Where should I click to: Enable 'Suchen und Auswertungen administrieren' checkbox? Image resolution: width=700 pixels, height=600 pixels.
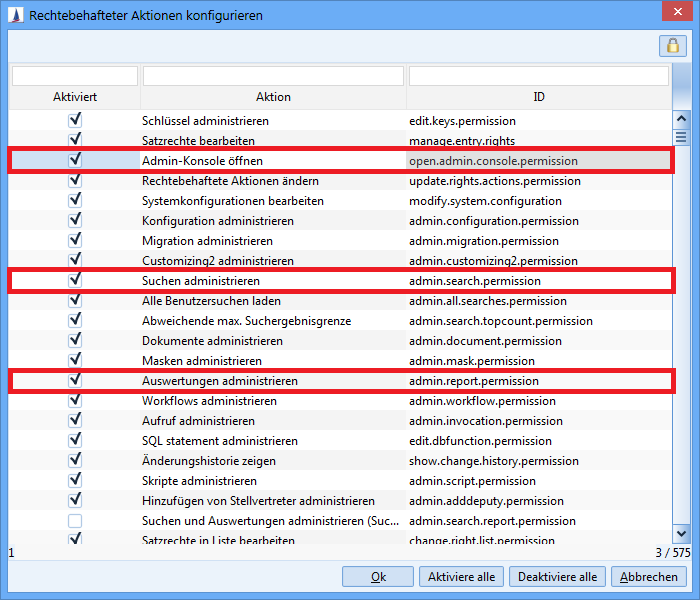coord(75,521)
